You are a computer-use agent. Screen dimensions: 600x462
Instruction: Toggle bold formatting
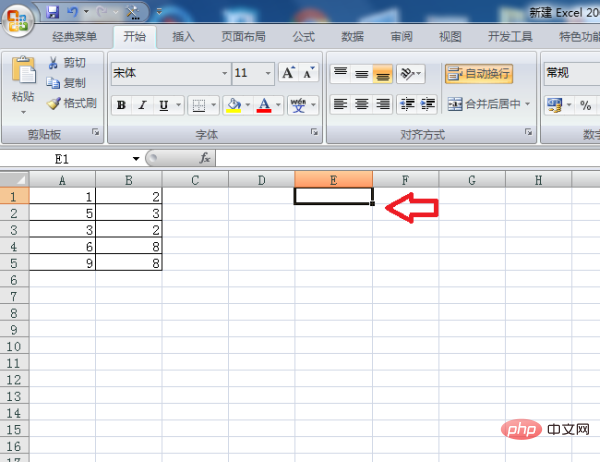[121, 105]
